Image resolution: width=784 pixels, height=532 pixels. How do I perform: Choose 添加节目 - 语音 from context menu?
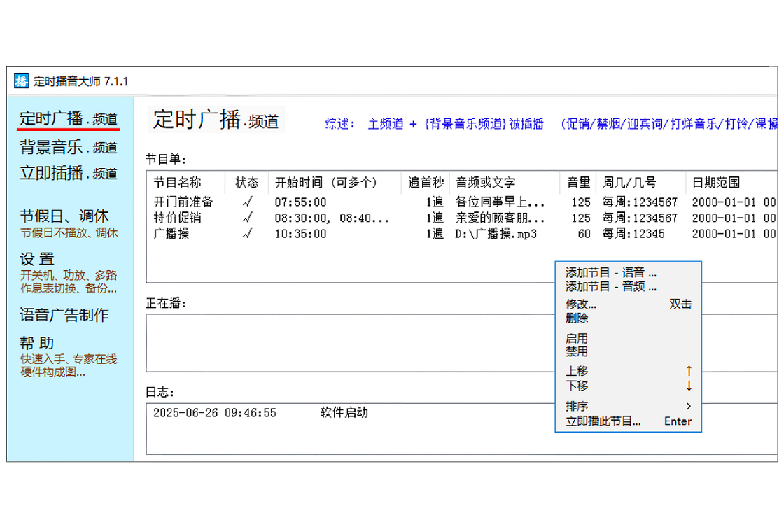(611, 273)
